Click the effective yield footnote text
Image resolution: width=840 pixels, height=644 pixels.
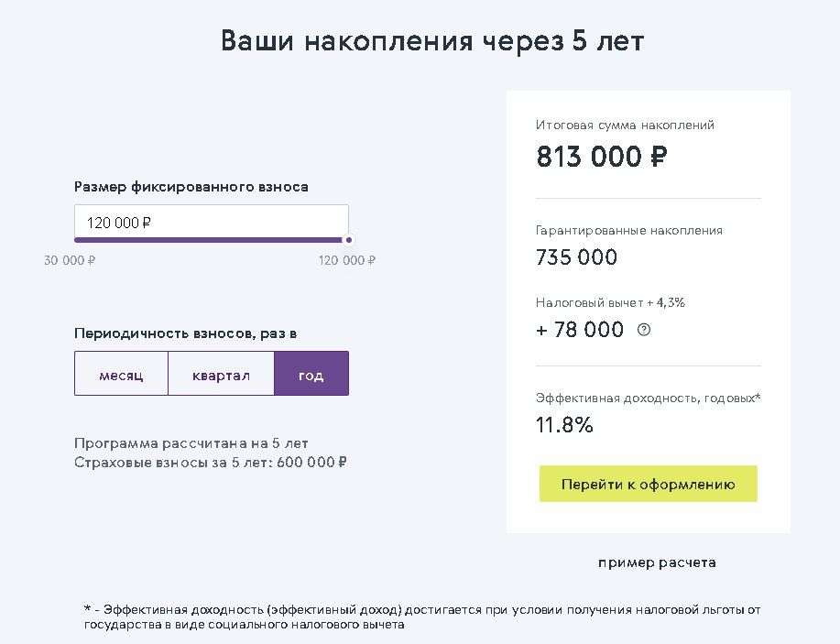click(421, 617)
